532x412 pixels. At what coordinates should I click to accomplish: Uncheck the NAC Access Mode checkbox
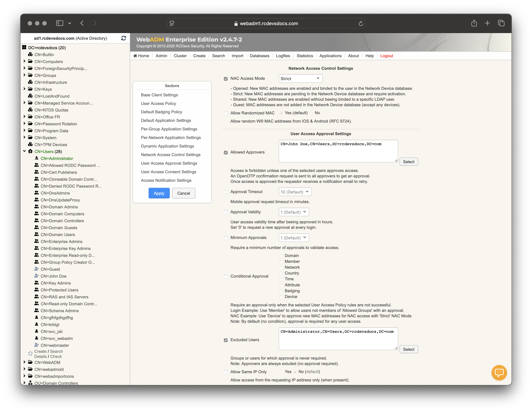click(226, 79)
